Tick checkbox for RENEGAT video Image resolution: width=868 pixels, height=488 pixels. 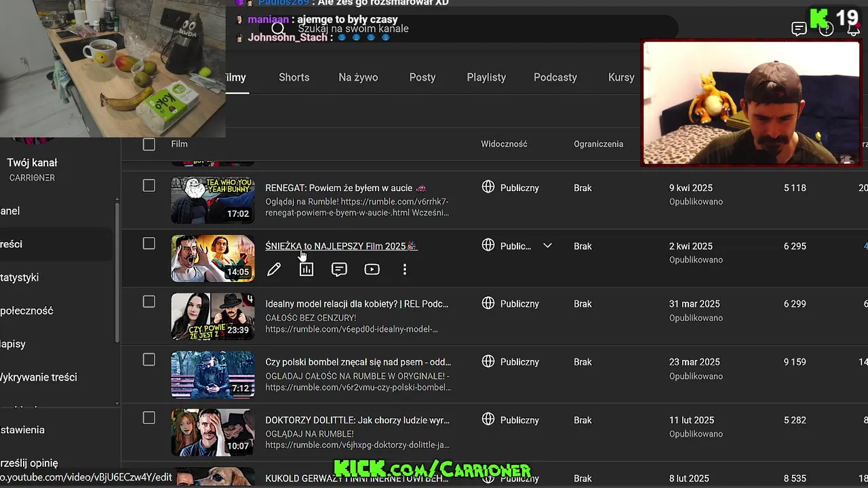coord(149,186)
